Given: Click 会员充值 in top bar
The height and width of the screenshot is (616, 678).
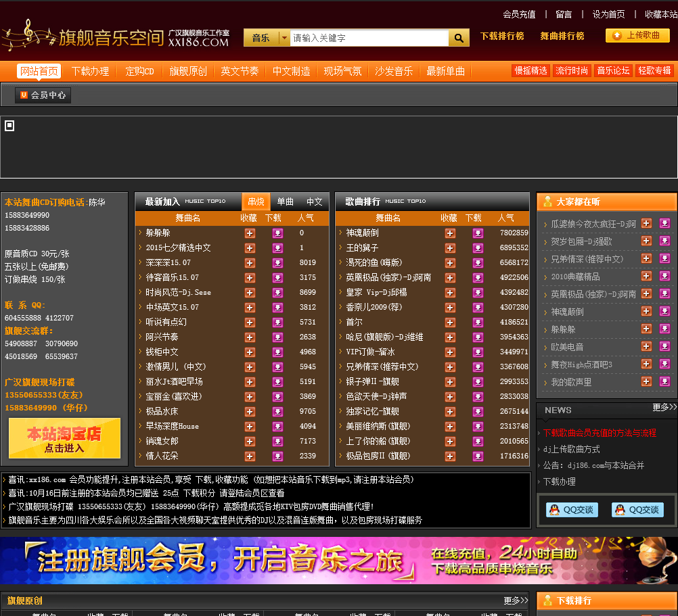Looking at the screenshot, I should coord(519,14).
